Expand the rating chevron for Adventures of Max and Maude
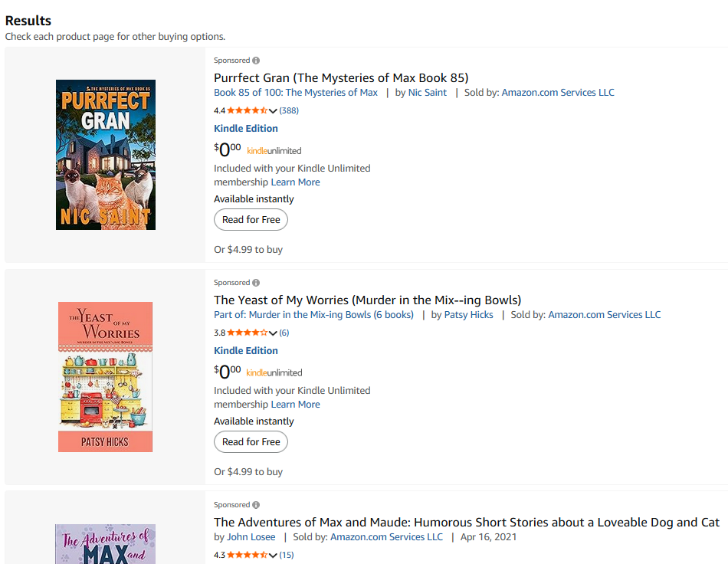 pos(274,555)
